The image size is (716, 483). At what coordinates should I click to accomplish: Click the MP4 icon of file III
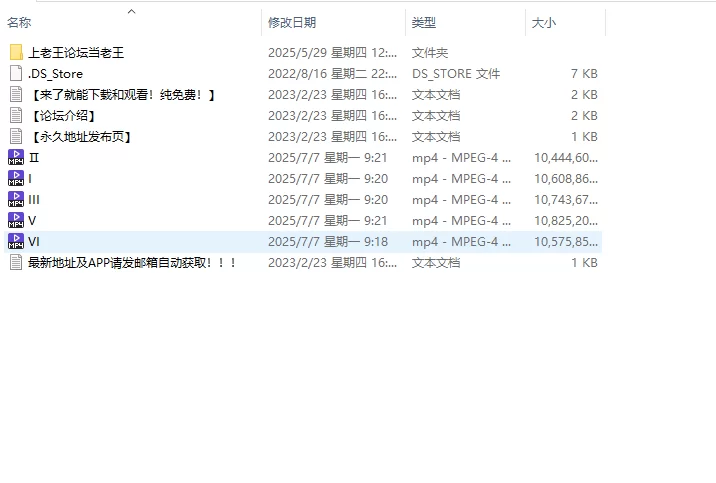[16, 200]
